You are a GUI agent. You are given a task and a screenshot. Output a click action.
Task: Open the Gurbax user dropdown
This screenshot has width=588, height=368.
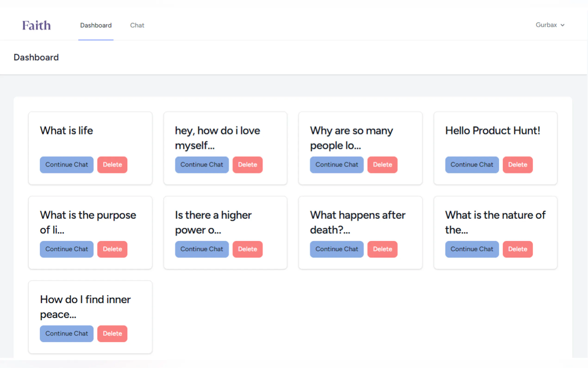pyautogui.click(x=550, y=25)
